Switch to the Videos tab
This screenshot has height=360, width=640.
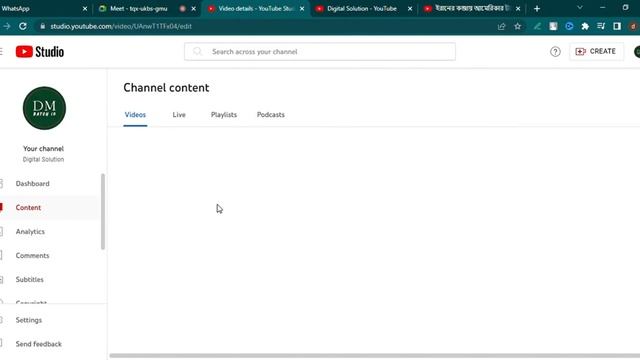point(135,115)
